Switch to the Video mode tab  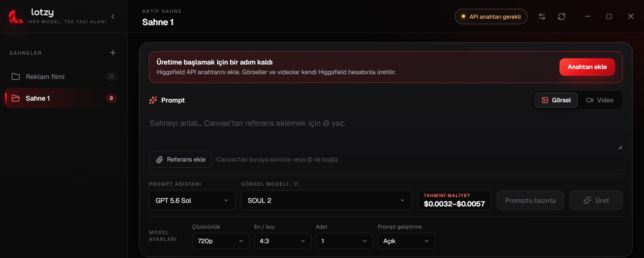[x=600, y=100]
